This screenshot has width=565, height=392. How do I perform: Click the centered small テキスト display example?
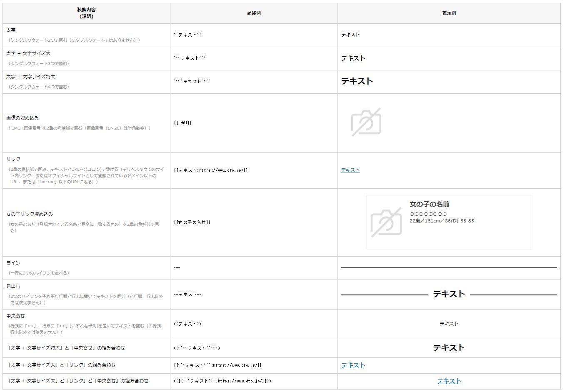pyautogui.click(x=449, y=324)
